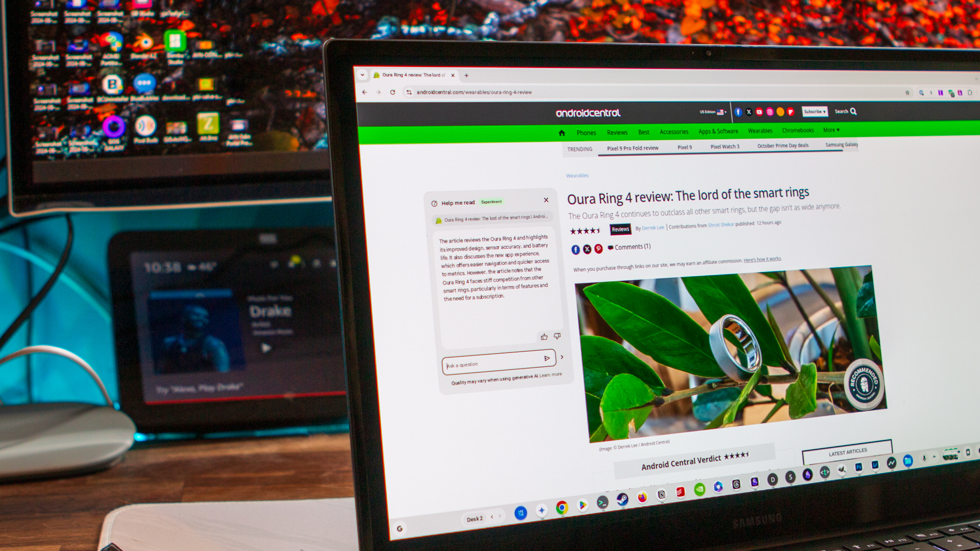Click the Android Central home icon

pos(564,132)
